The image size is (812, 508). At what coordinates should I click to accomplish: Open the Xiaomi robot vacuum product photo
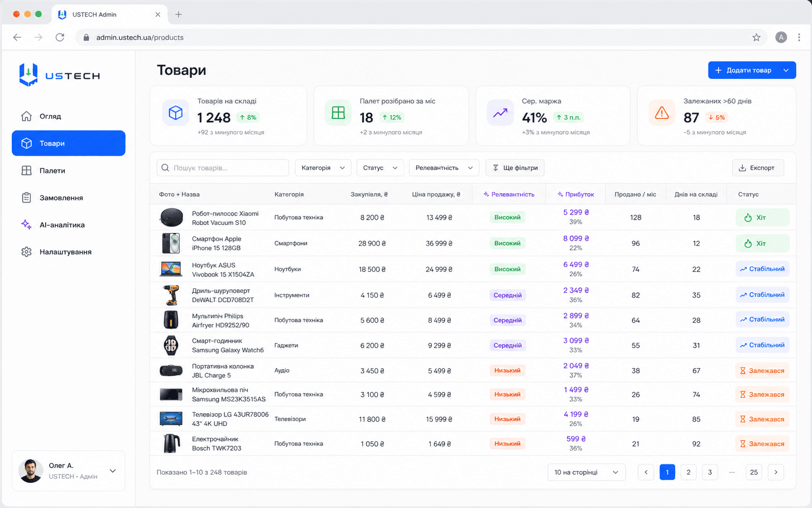tap(171, 218)
